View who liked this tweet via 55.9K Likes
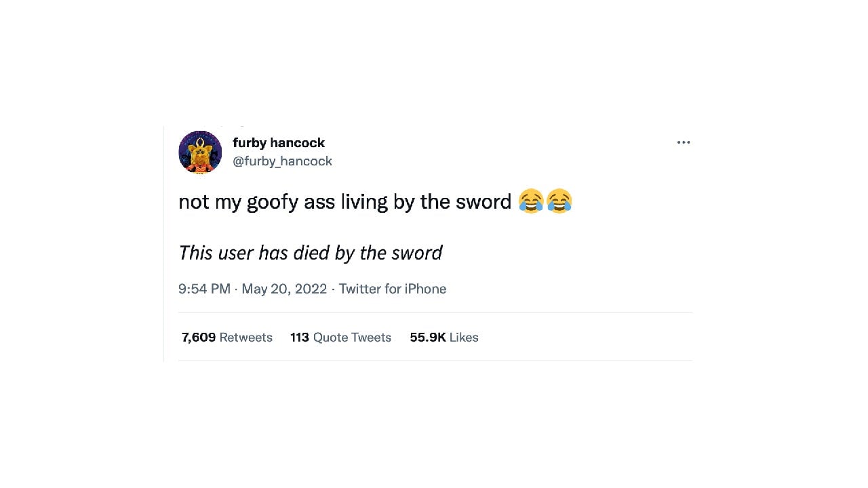 [443, 337]
